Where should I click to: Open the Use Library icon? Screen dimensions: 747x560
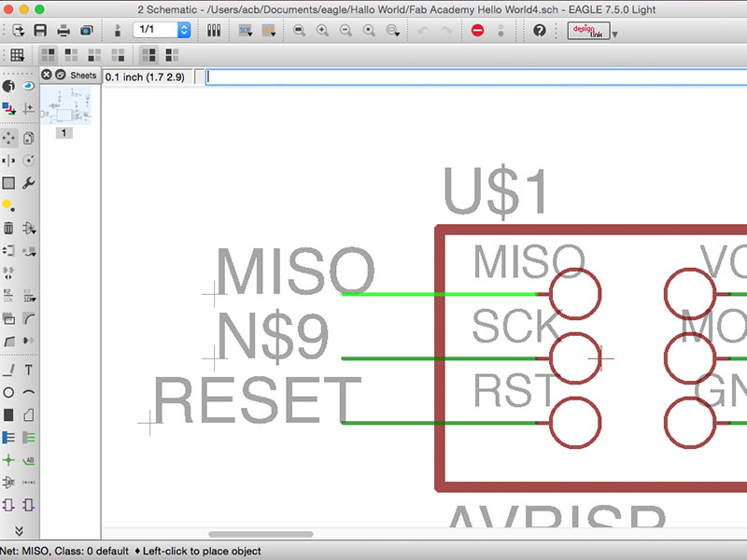pos(214,31)
